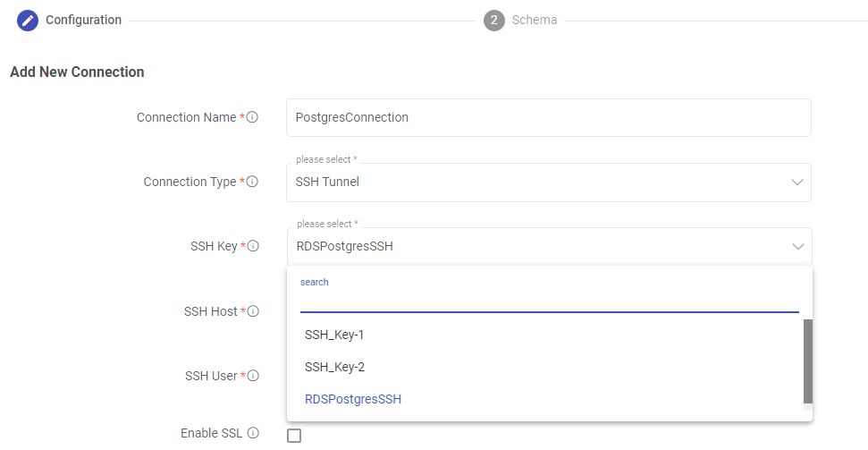Click the Configuration step pencil icon
This screenshot has height=450, width=868.
click(28, 21)
